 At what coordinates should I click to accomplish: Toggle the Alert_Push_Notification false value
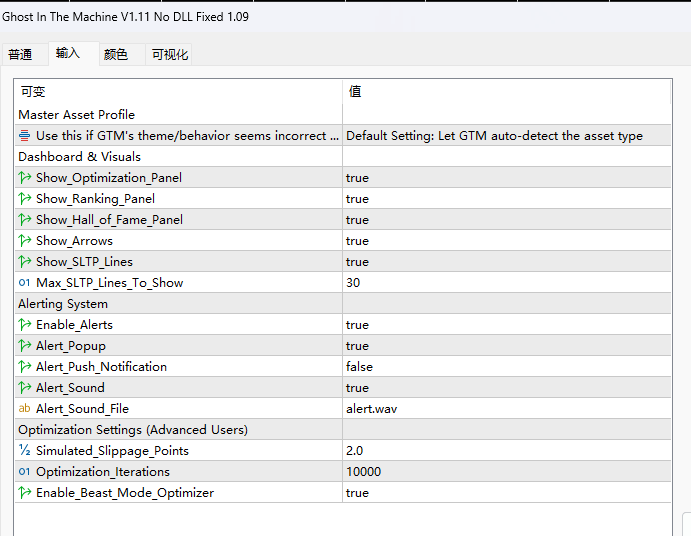tap(507, 367)
